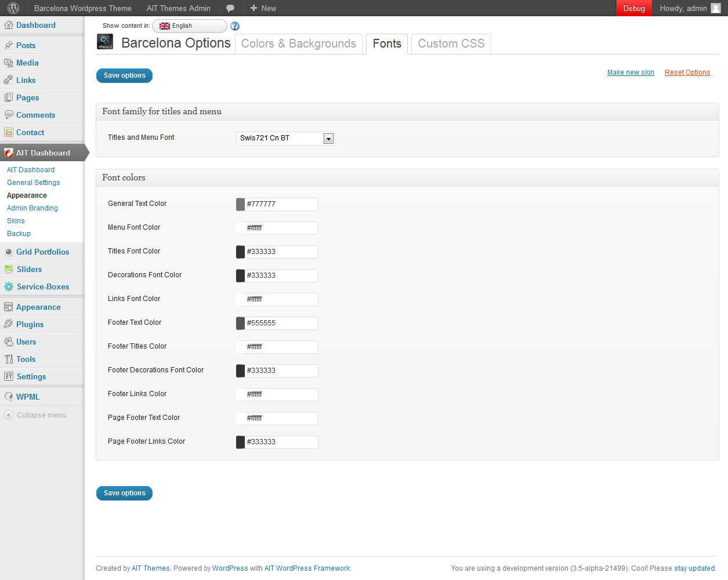Click the Collapse menu arrow icon
Screen dimensions: 728x580
tap(9, 415)
